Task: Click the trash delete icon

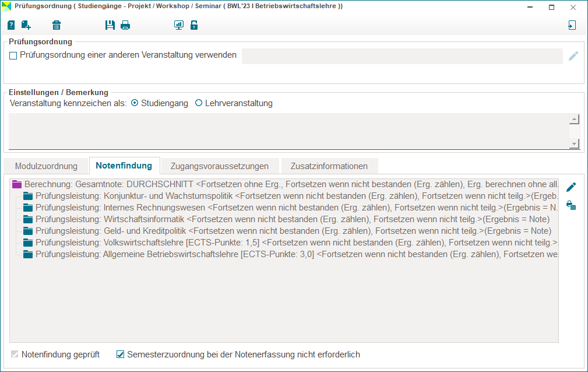Action: pos(57,25)
